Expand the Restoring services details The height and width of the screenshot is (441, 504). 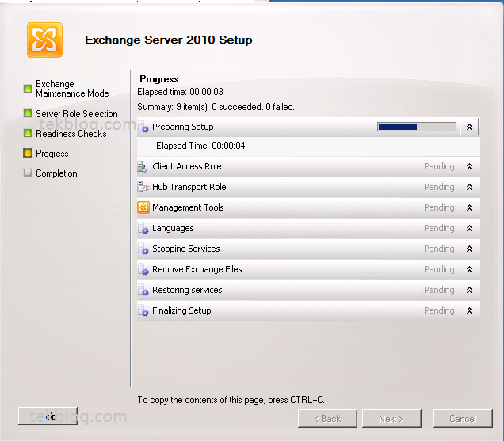click(x=470, y=290)
